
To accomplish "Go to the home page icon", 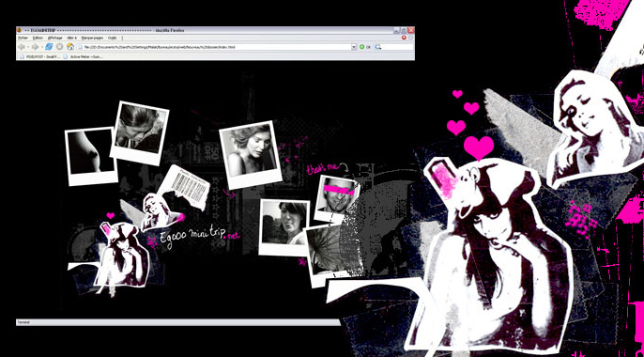I will (x=70, y=47).
